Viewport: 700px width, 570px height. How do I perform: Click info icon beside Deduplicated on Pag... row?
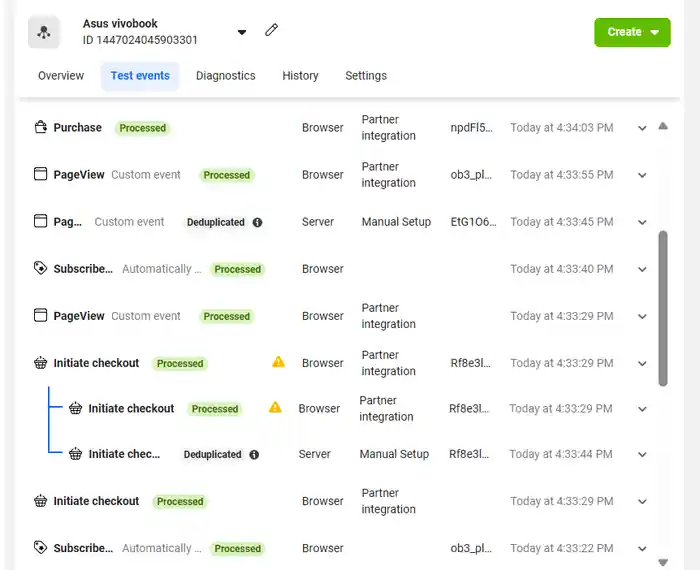(x=257, y=222)
